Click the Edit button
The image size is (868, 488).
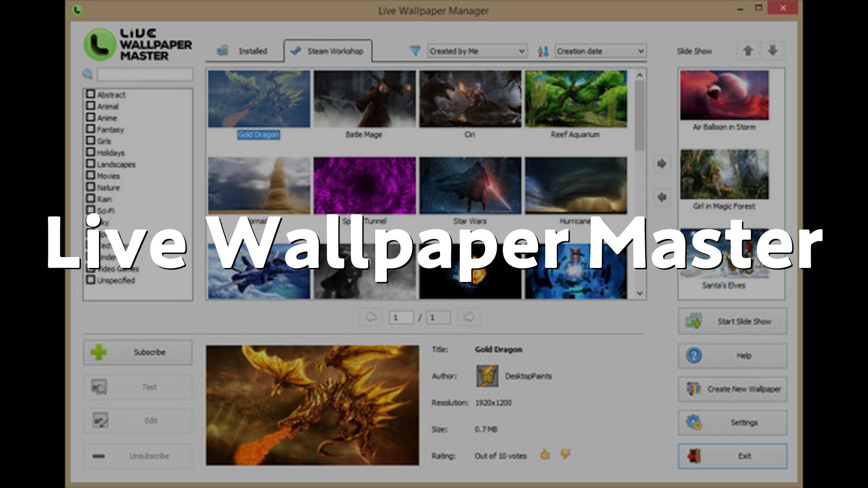point(138,421)
